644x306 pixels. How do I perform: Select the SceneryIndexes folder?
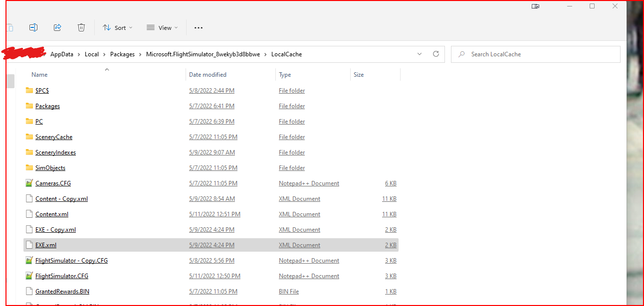(55, 153)
